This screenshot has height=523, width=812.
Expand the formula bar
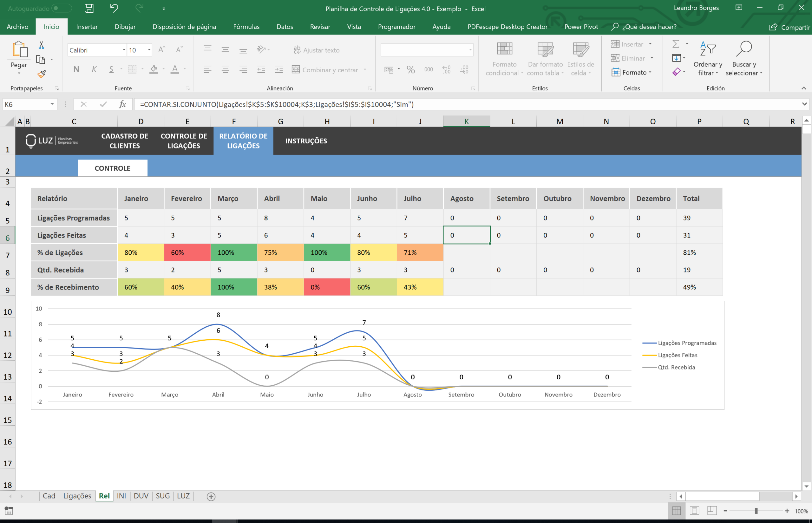pyautogui.click(x=804, y=104)
